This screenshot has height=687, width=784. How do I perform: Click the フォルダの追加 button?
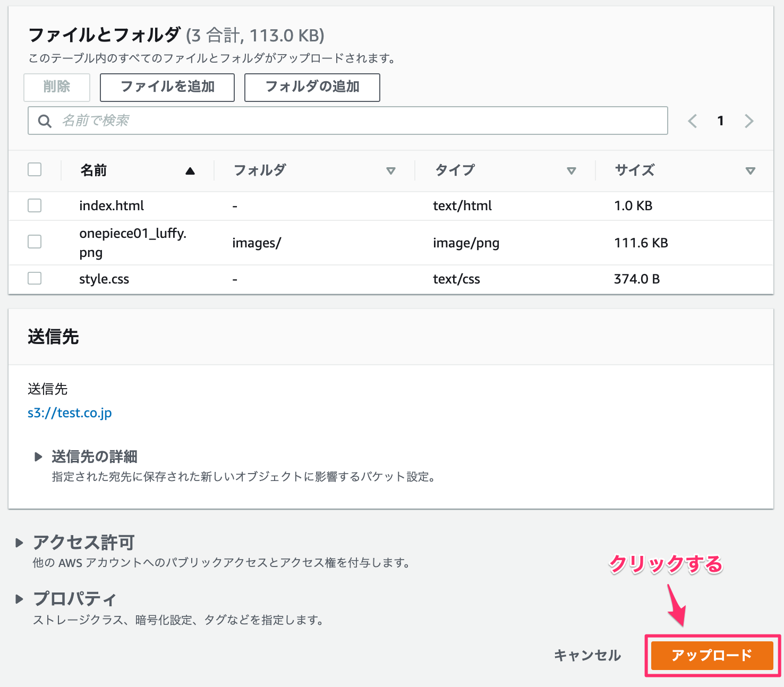pos(312,87)
